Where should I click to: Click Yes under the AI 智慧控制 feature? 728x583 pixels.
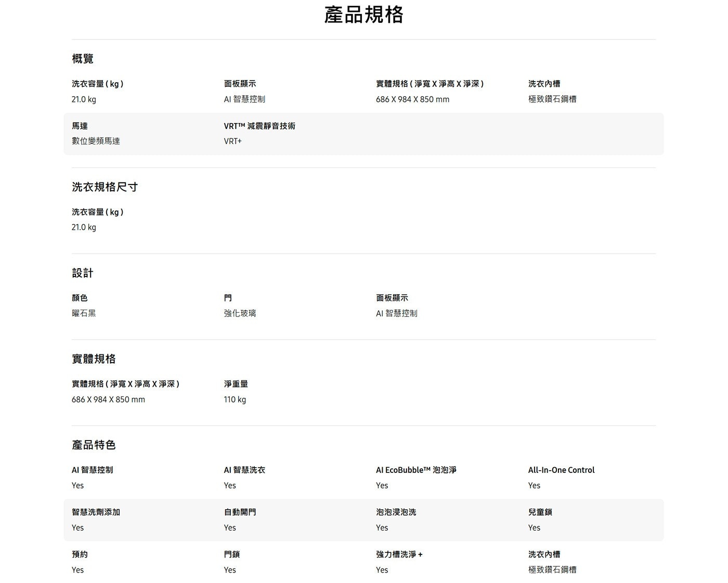pyautogui.click(x=77, y=485)
